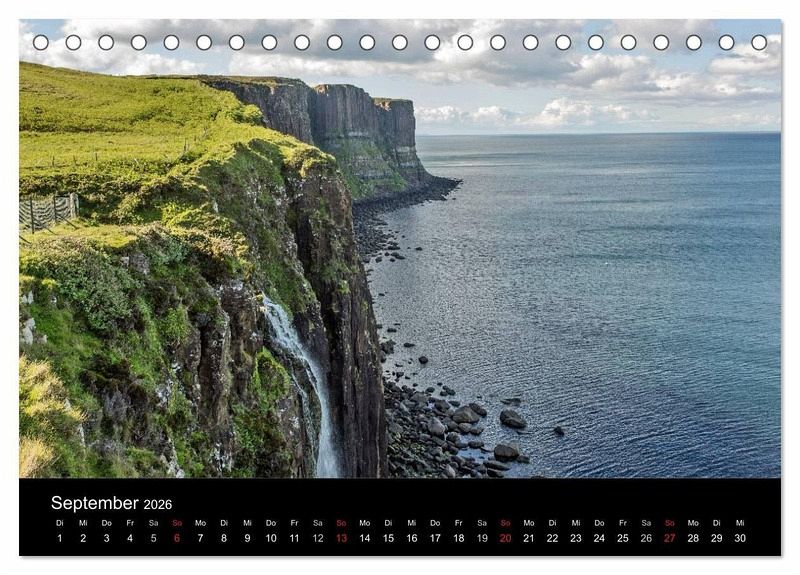Viewport: 800px width, 575px height.
Task: Select date 18 in the calendar row
Action: pyautogui.click(x=459, y=538)
